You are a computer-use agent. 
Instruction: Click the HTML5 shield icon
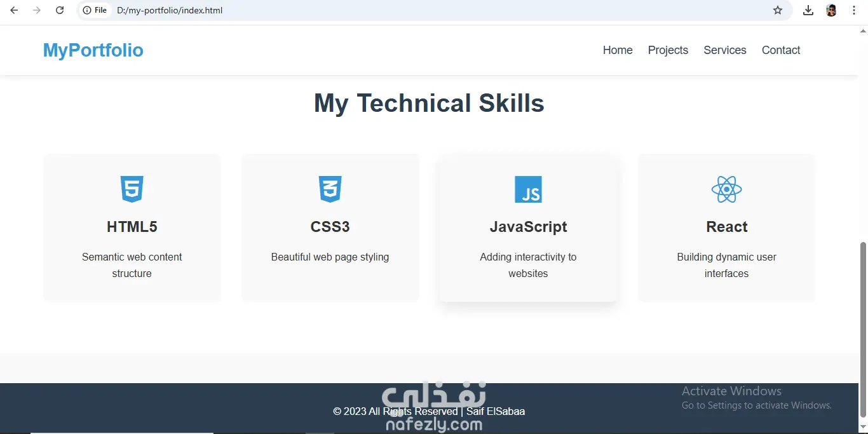pyautogui.click(x=132, y=189)
